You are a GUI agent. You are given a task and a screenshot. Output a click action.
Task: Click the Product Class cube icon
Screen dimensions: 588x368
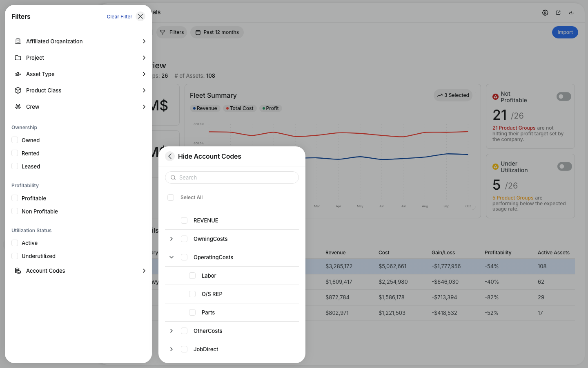(x=18, y=90)
